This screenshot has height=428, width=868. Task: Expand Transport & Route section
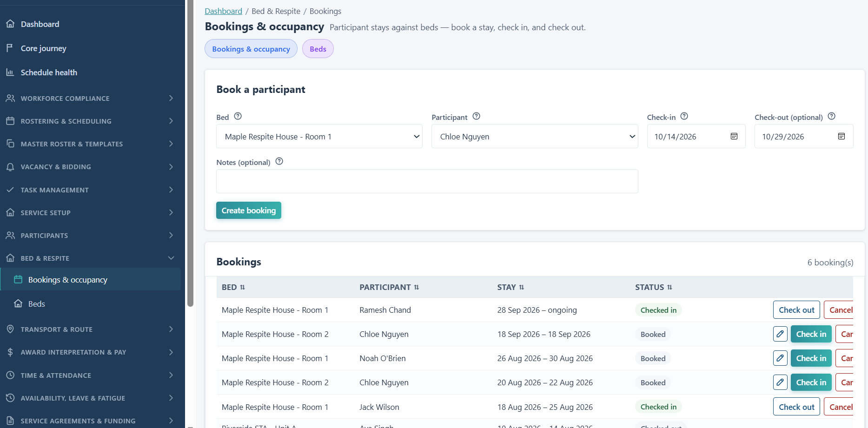pyautogui.click(x=90, y=329)
